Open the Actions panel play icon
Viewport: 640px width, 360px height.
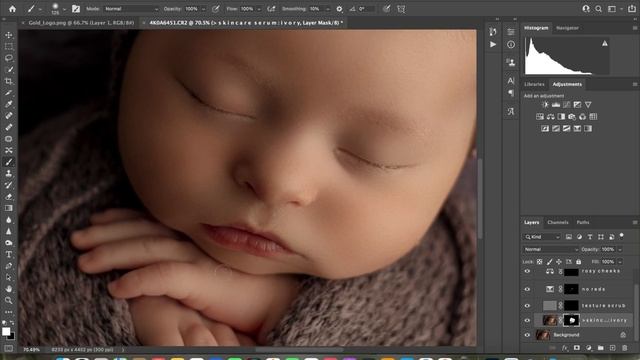click(493, 44)
